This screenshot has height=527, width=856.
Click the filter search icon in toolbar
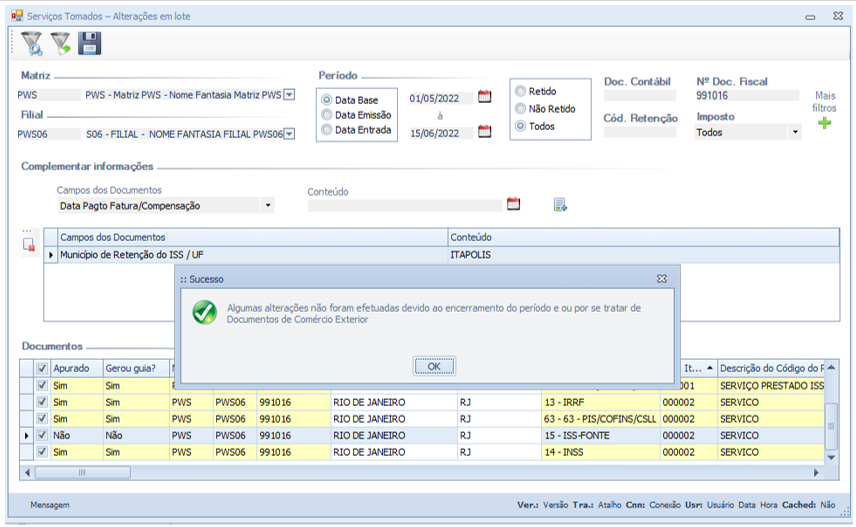point(32,43)
